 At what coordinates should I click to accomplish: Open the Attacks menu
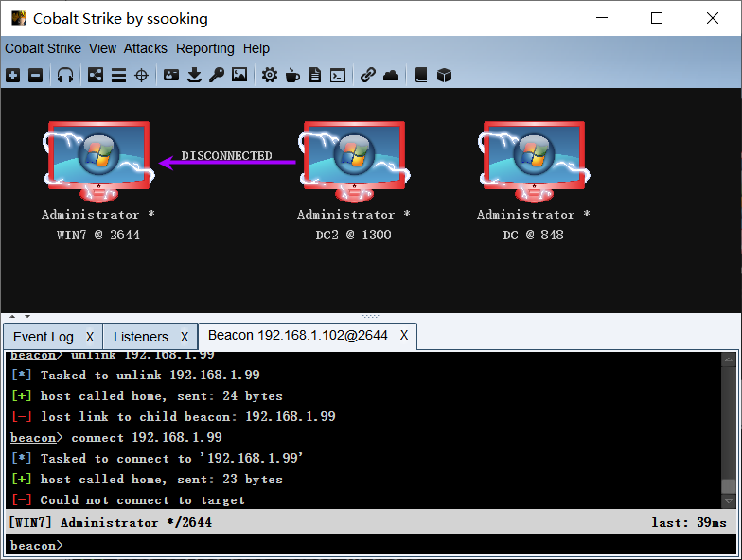[x=146, y=49]
